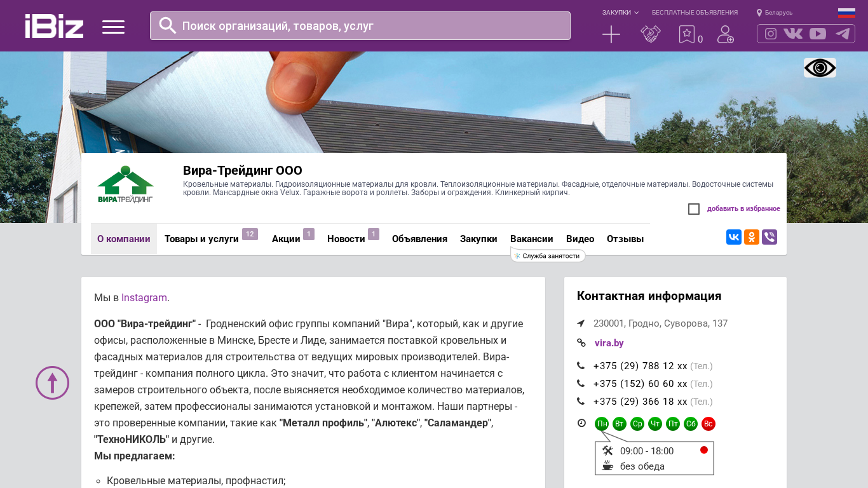Share company page via Viber
868x488 pixels.
click(770, 237)
